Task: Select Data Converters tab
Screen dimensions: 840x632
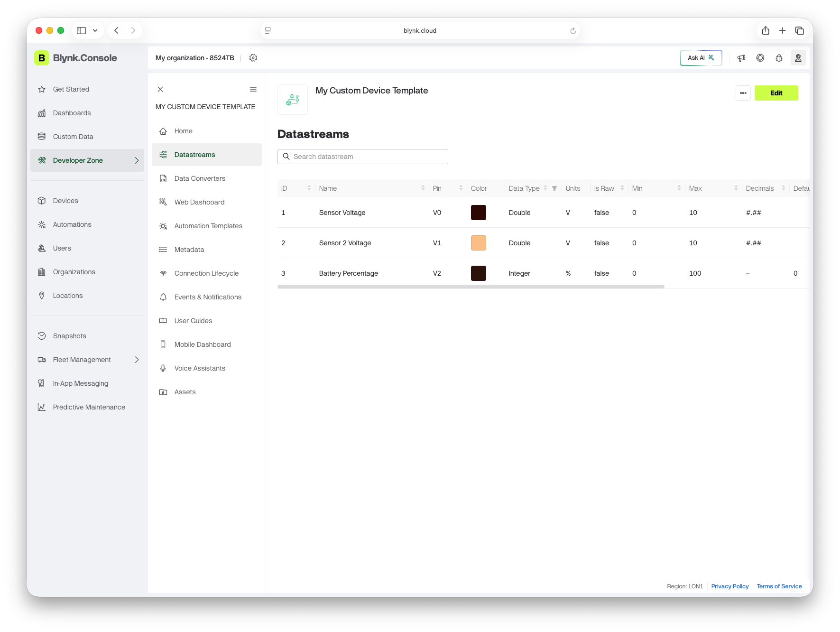Action: [x=207, y=178]
